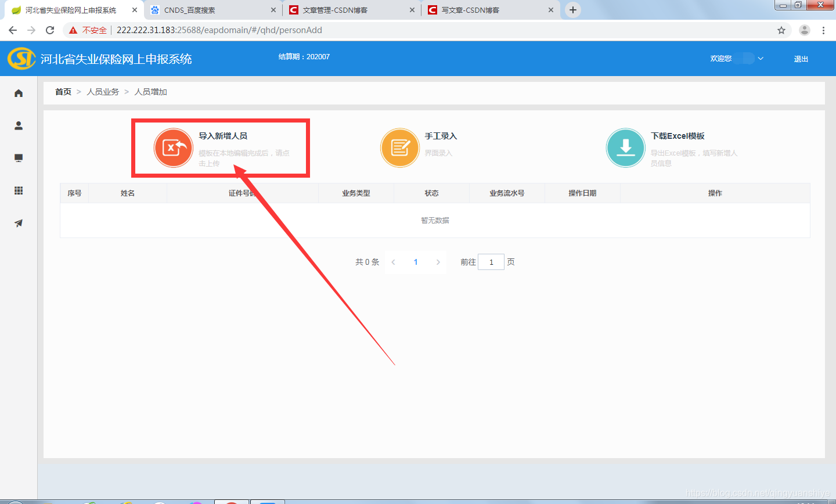This screenshot has width=836, height=504.
Task: Click 退出 to log out
Action: [801, 59]
